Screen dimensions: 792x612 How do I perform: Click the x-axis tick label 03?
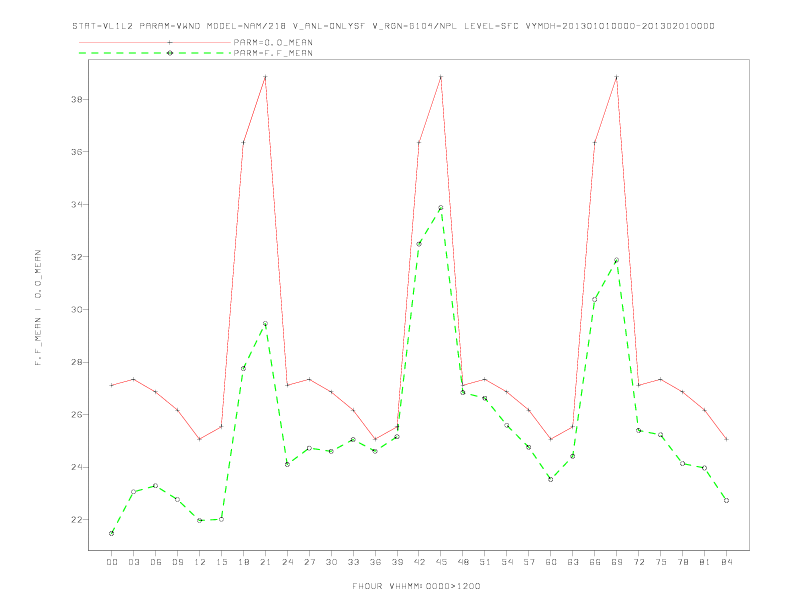pyautogui.click(x=133, y=562)
